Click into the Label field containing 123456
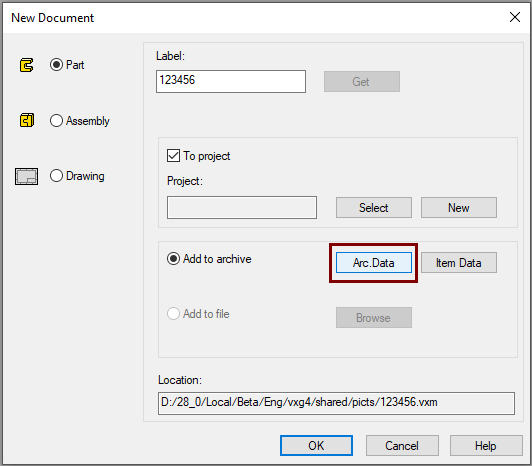The image size is (532, 466). [x=231, y=81]
